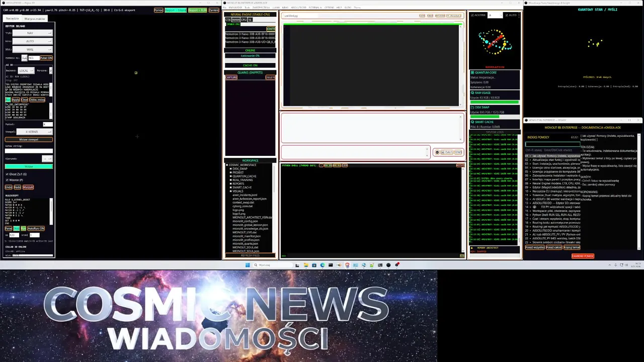This screenshot has width=644, height=362.
Task: Edit the ms interval field
Action: (14, 235)
